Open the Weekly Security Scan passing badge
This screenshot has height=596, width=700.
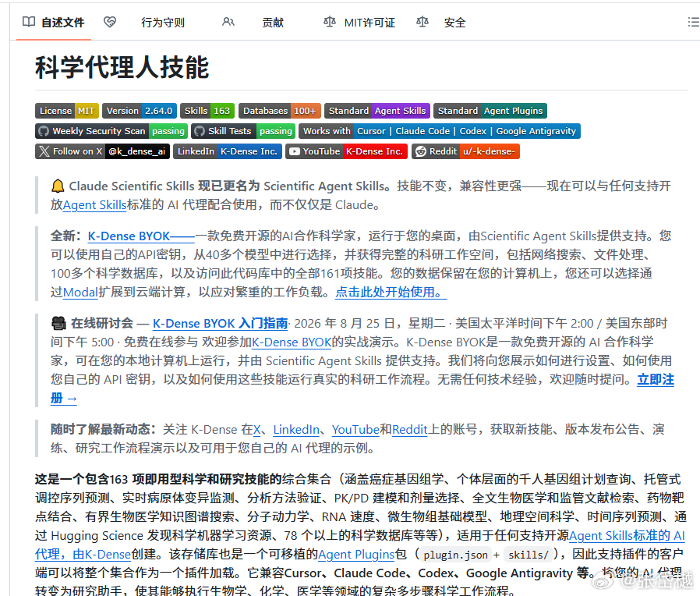tap(111, 131)
